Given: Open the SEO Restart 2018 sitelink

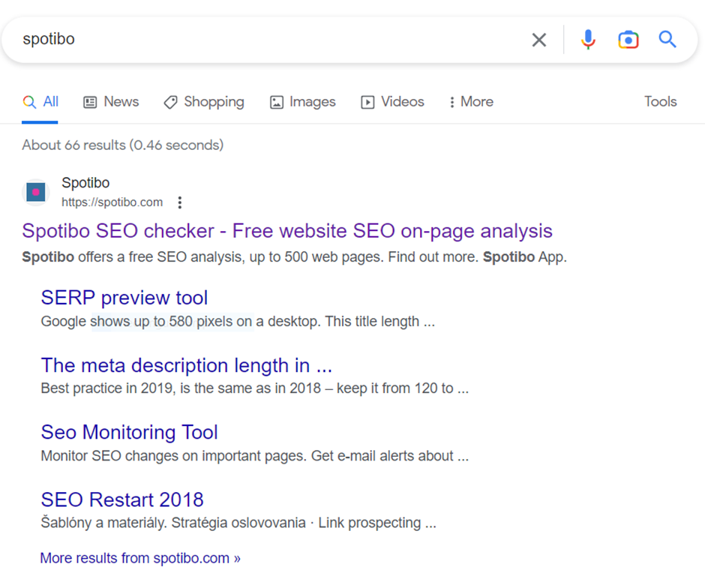Looking at the screenshot, I should (x=122, y=500).
